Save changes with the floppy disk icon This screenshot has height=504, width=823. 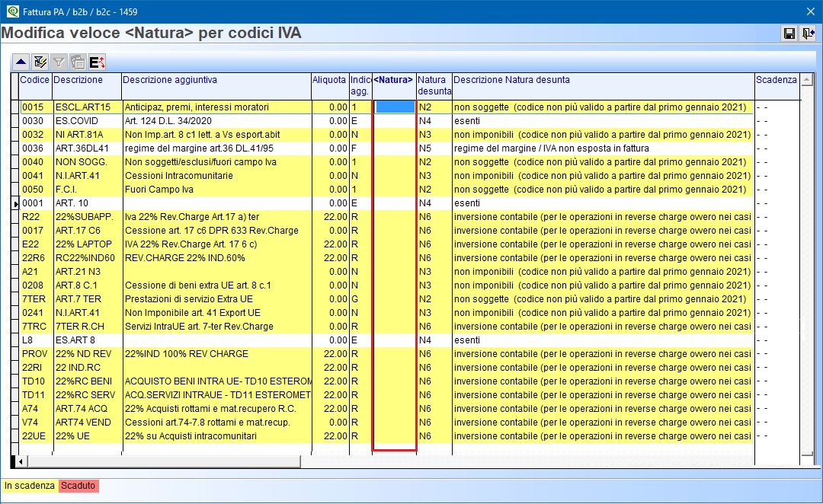[789, 33]
